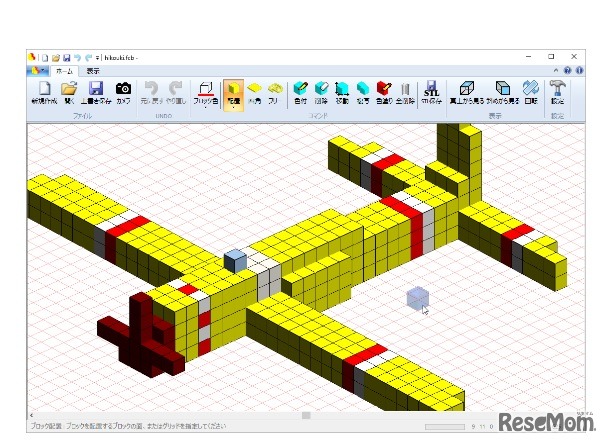Open about info with the blue i icon
Screen dimensions: 609x445
coord(579,70)
